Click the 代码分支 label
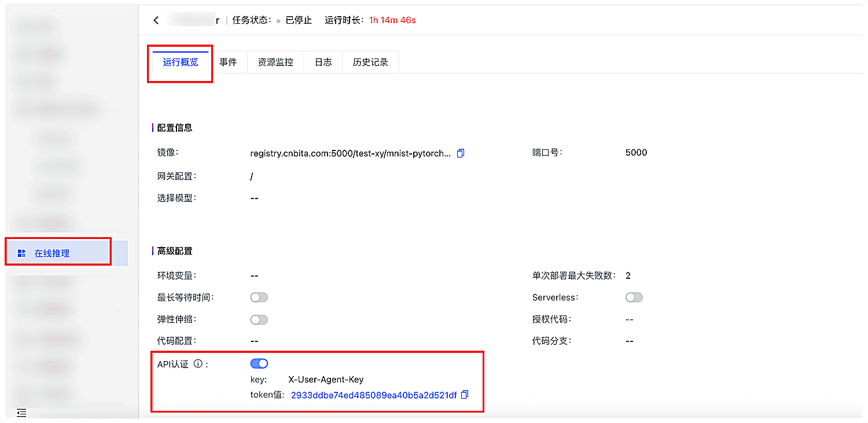 [551, 341]
